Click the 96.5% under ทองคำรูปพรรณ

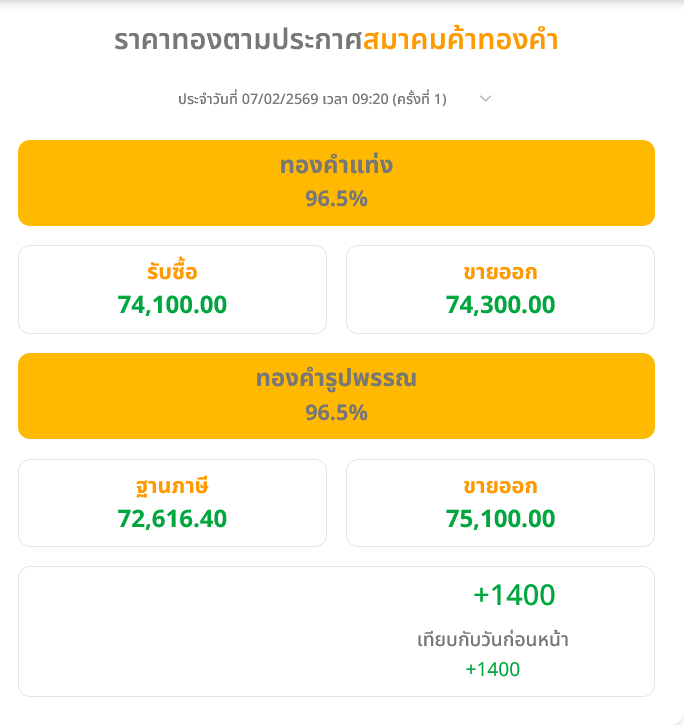click(336, 412)
